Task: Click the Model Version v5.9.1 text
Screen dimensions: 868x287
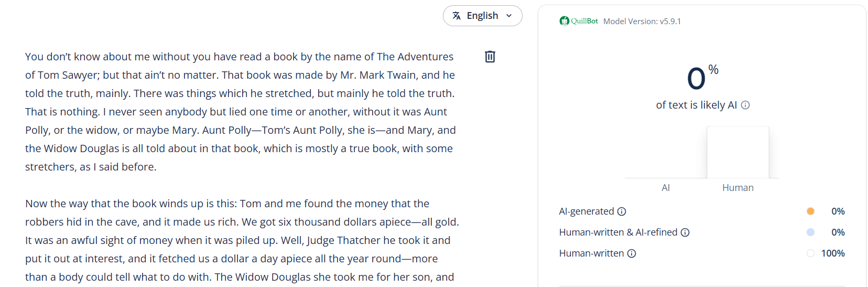Action: [x=642, y=22]
